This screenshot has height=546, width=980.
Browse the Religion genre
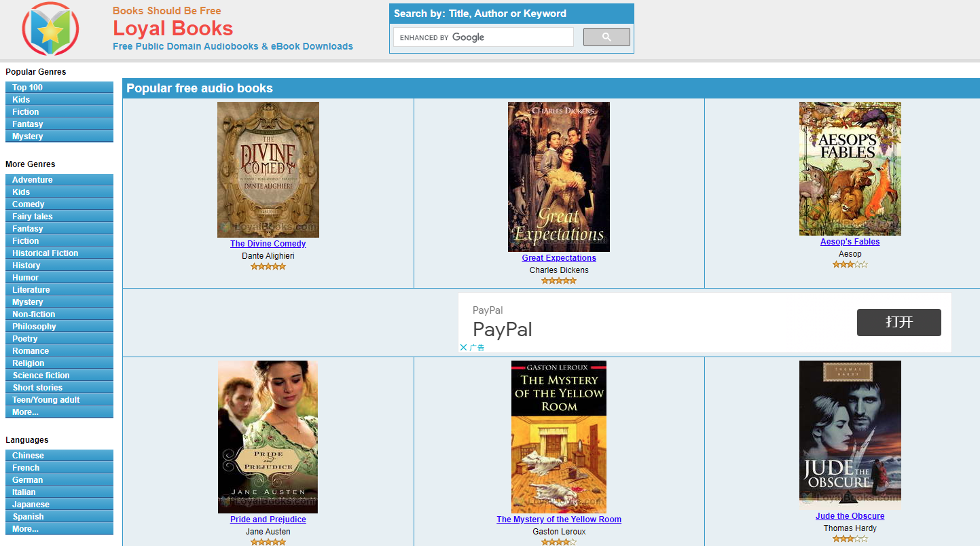[x=59, y=363]
